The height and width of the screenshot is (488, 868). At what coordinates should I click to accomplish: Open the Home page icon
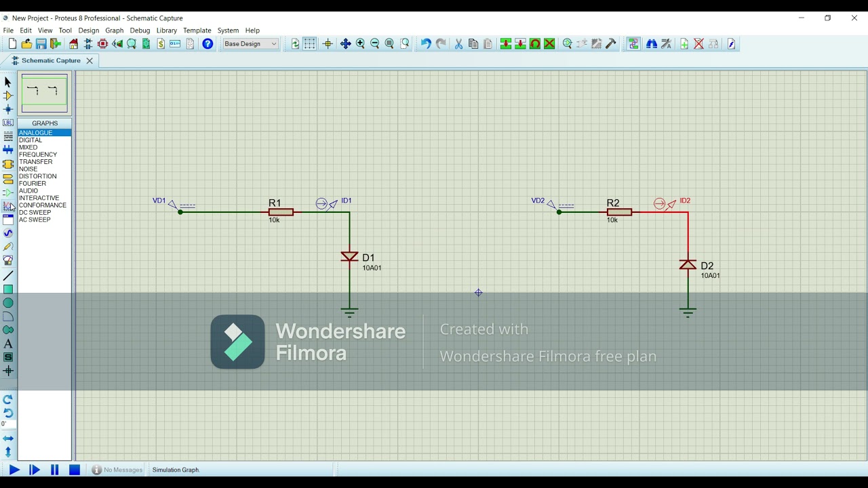[x=74, y=44]
